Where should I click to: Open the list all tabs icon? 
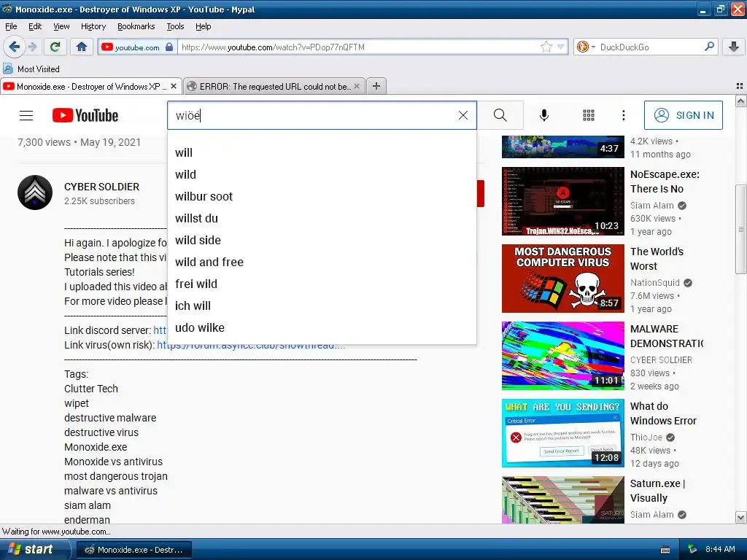[740, 86]
